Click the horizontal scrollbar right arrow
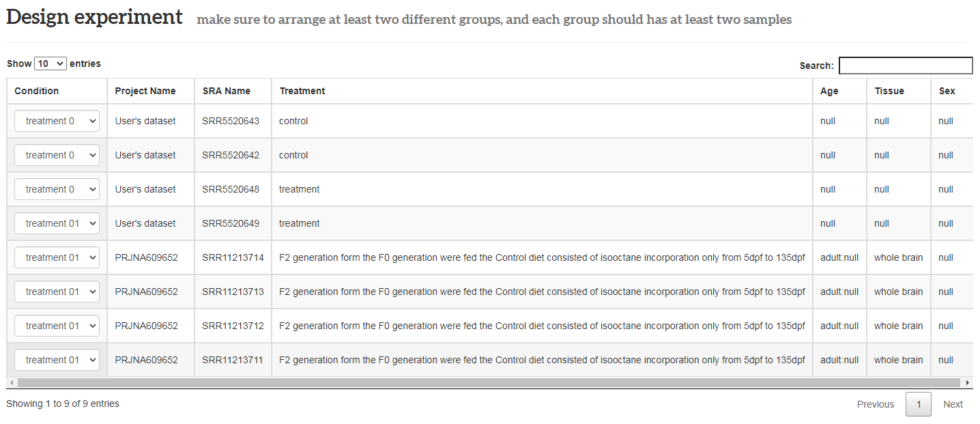 [x=967, y=383]
